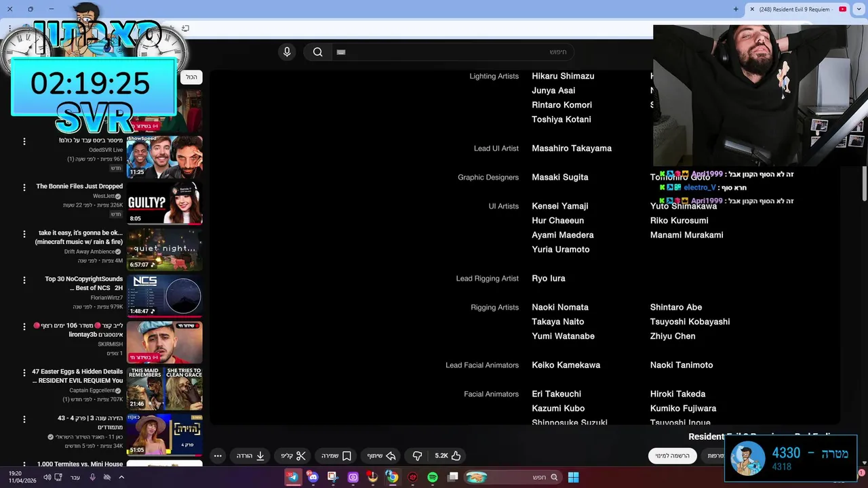Viewport: 868px width, 488px height.
Task: Open options menu for 'The Bonnie Files Just Dropped'
Action: tap(24, 188)
